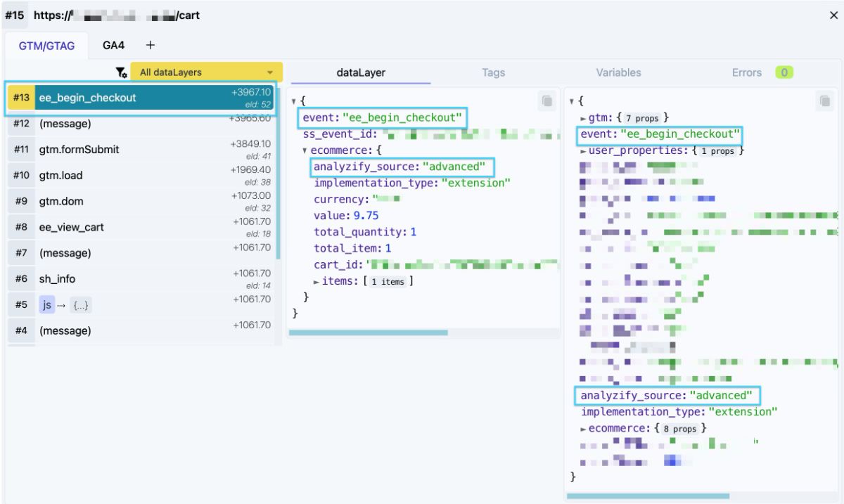This screenshot has height=504, width=844.
Task: Click the horizontal scrollbar of middle panel
Action: click(369, 332)
